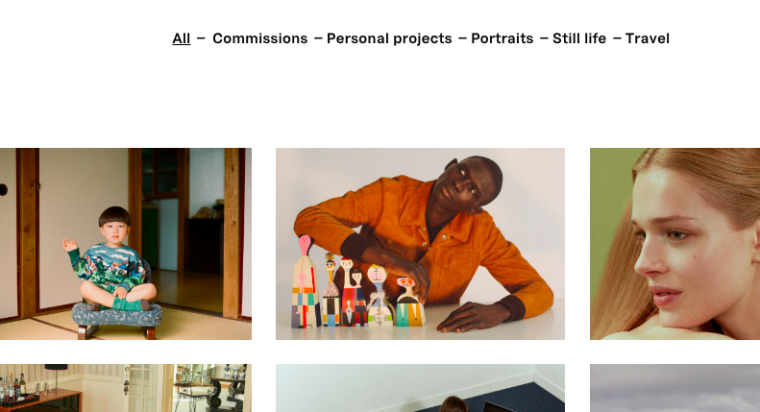The height and width of the screenshot is (412, 760).
Task: Show Personal projects category
Action: click(389, 39)
